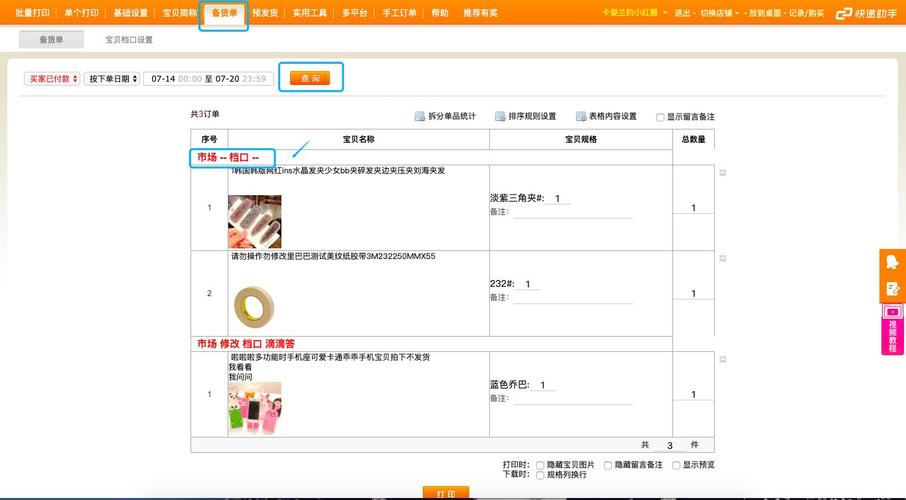Click the 快递助手 logo

point(866,13)
